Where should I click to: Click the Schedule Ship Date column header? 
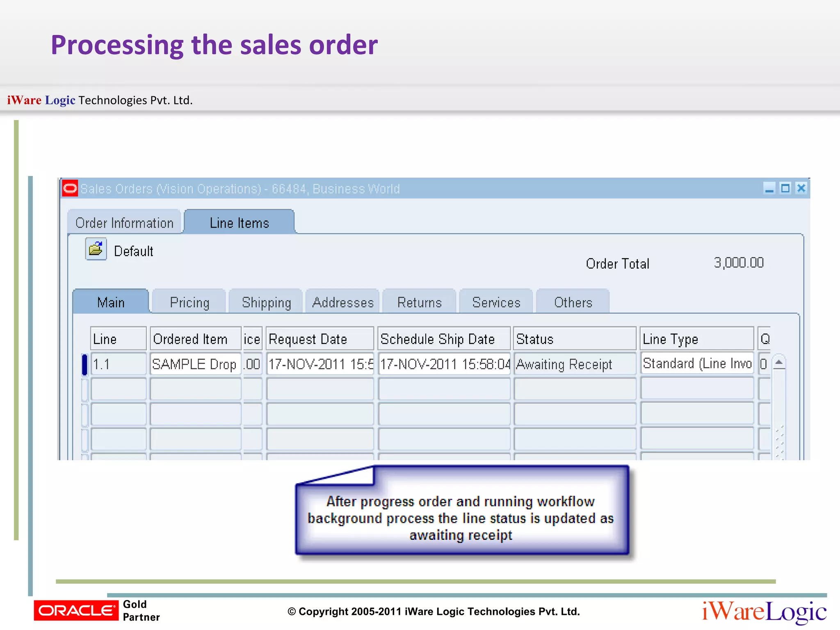pos(444,339)
